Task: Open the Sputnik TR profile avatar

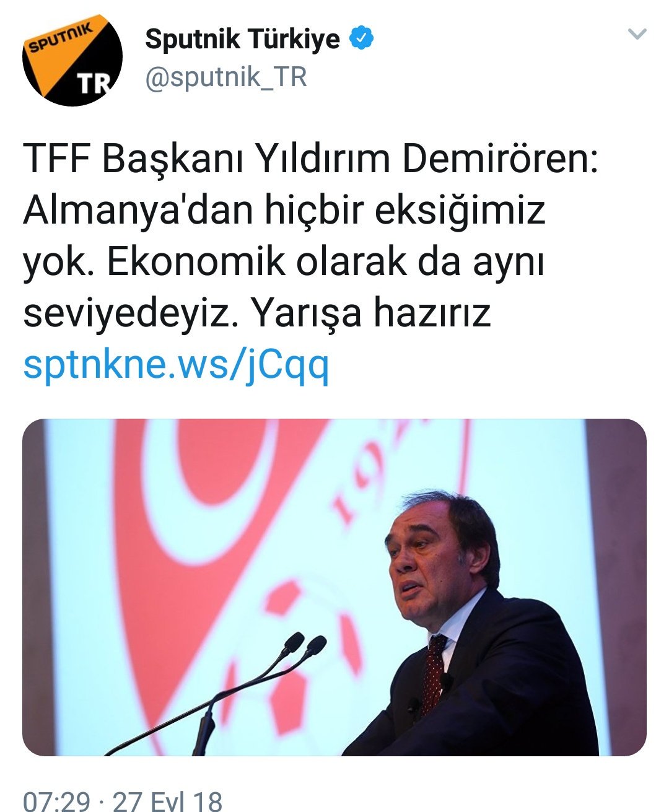Action: coord(72,60)
